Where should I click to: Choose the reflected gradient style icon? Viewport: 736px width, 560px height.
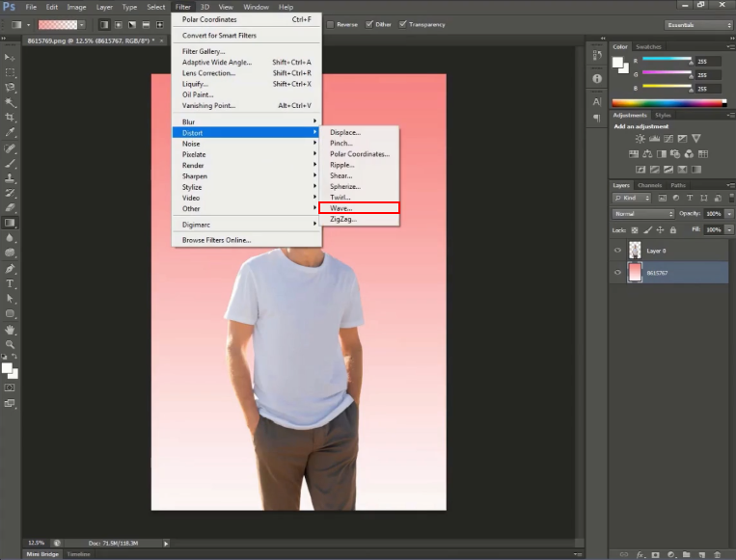pyautogui.click(x=146, y=24)
